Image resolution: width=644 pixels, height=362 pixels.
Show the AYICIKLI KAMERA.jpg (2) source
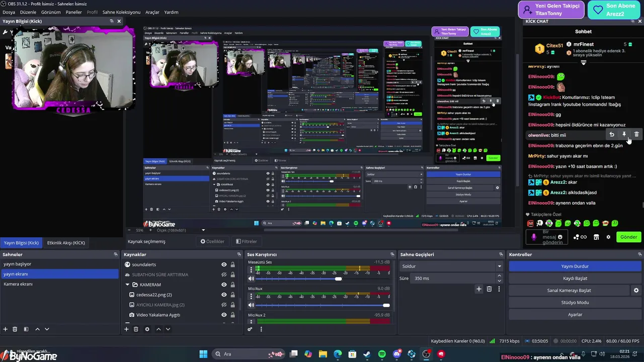(x=224, y=305)
